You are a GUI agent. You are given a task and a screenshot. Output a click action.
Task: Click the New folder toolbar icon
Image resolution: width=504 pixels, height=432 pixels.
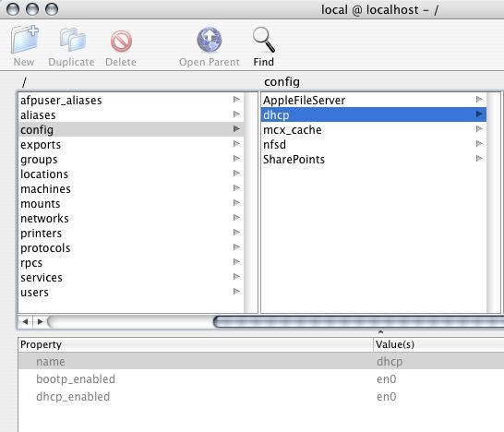25,39
